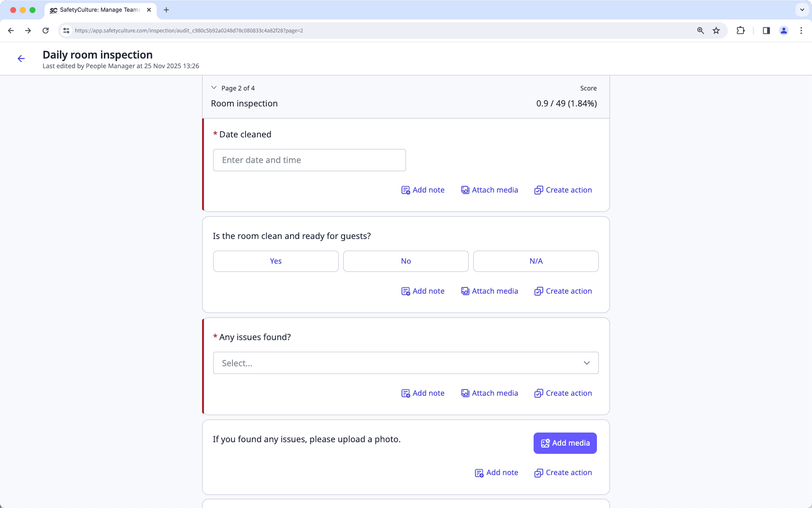Open a new browser tab
This screenshot has width=812, height=508.
point(166,10)
